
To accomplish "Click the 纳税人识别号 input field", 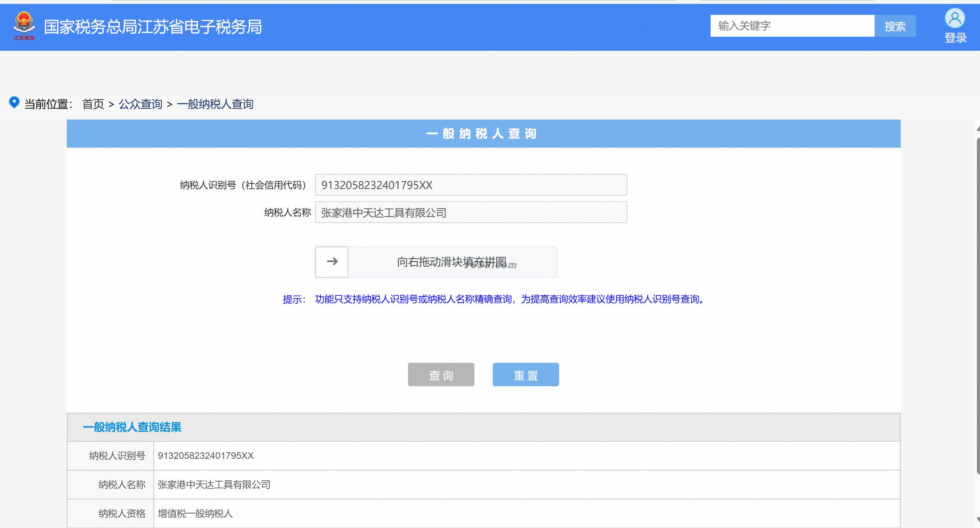I will (x=471, y=185).
